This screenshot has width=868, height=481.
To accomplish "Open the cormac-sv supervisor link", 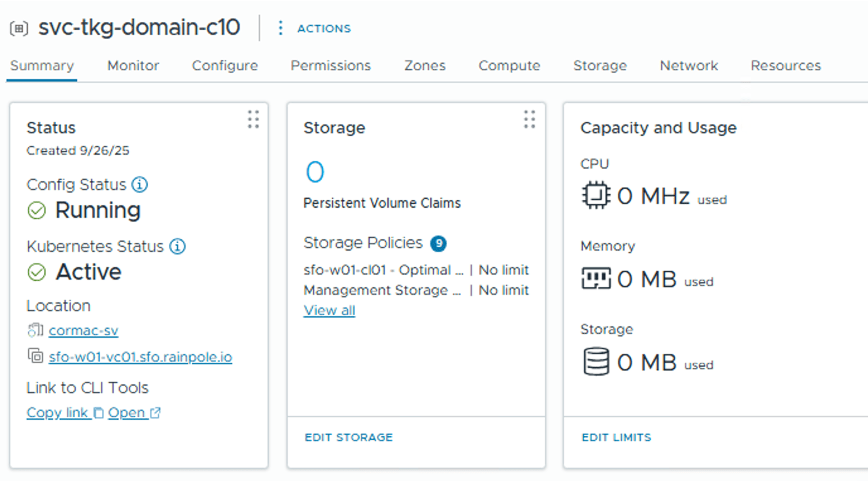I will tap(83, 331).
